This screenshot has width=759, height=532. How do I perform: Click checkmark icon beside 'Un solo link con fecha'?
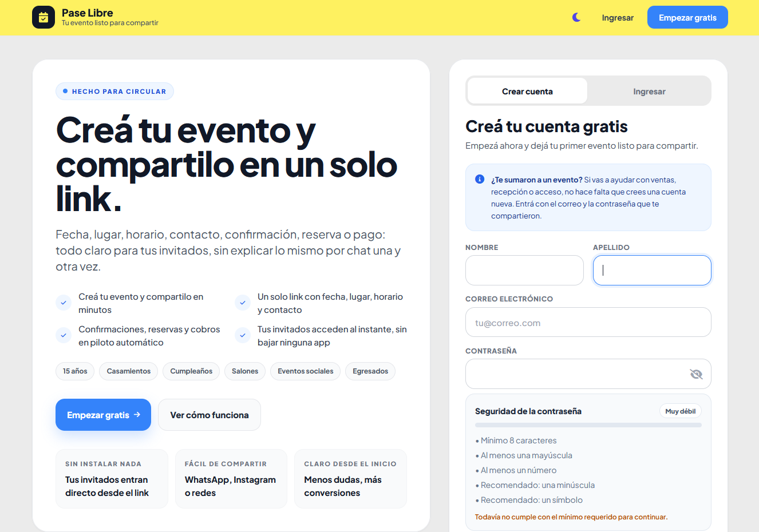(x=243, y=303)
